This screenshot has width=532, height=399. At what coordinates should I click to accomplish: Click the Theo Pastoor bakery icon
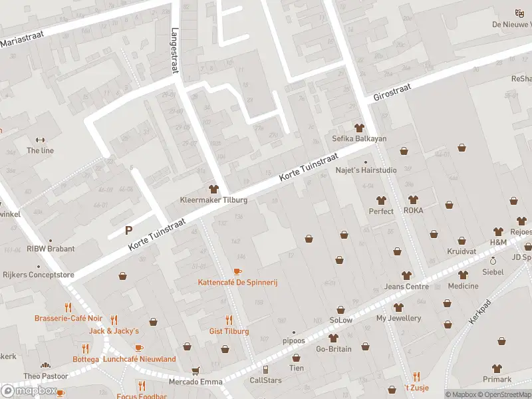tap(45, 365)
